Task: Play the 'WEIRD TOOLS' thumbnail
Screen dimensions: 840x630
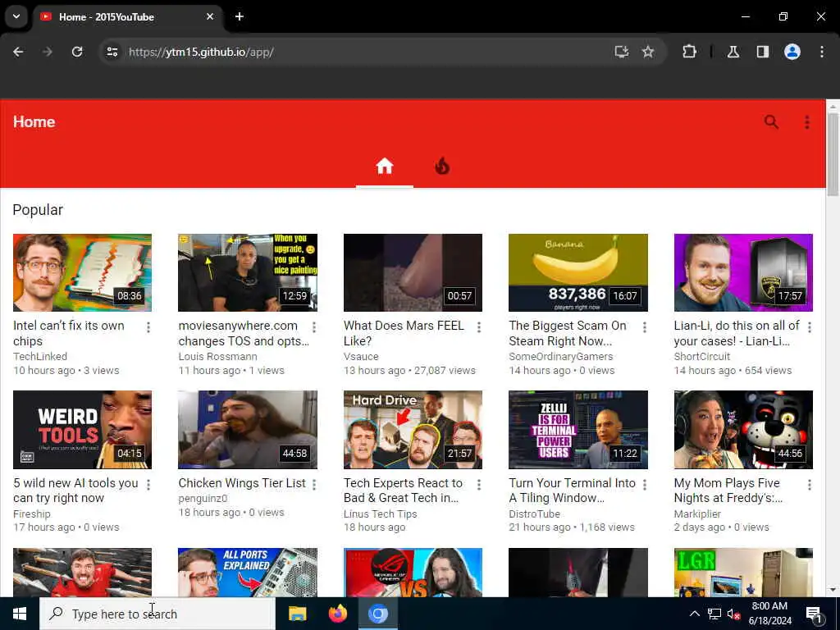Action: tap(82, 430)
